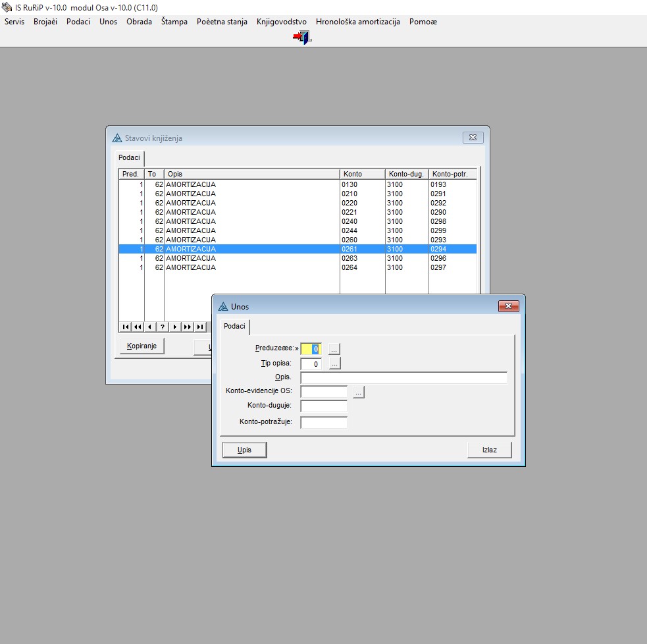Screen dimensions: 647x644
Task: Switch to Podaci tab in Unos dialog
Action: [234, 327]
